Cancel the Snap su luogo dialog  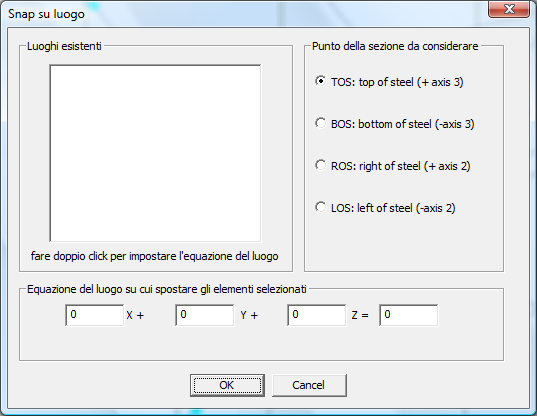[309, 385]
